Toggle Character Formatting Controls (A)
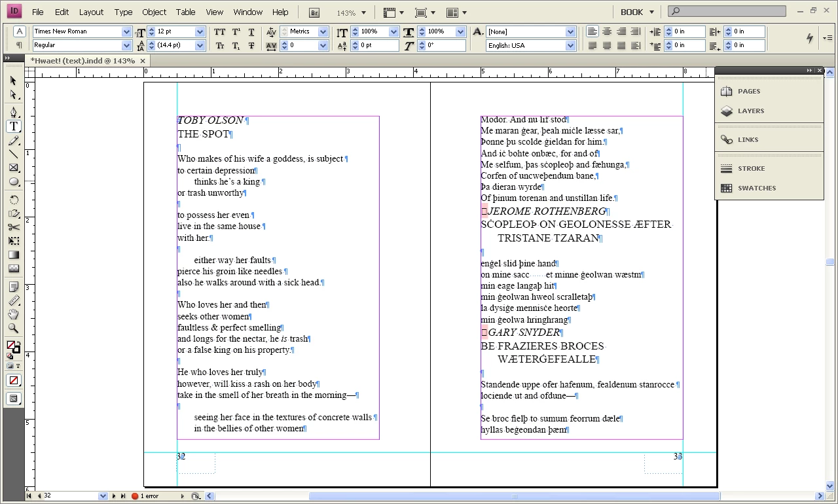 point(19,31)
